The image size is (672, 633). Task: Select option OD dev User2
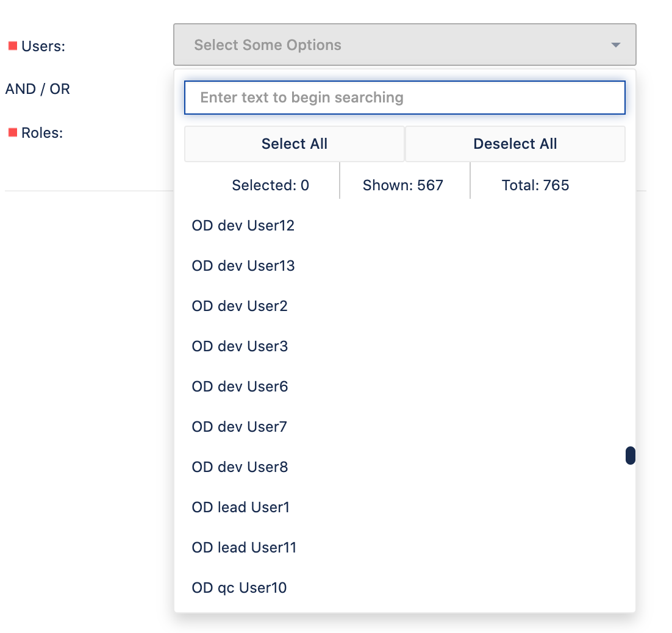pos(404,306)
